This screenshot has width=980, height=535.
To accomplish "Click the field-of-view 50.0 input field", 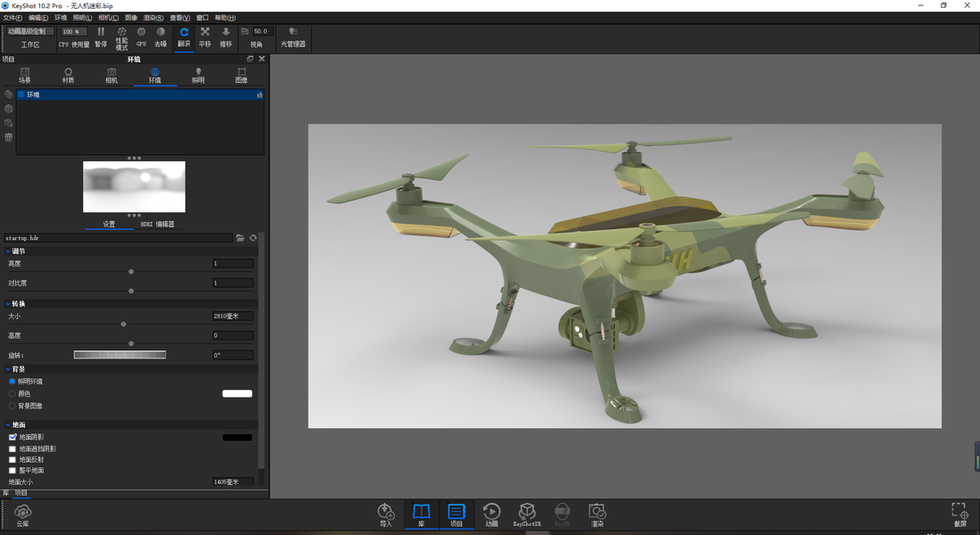I will 262,31.
